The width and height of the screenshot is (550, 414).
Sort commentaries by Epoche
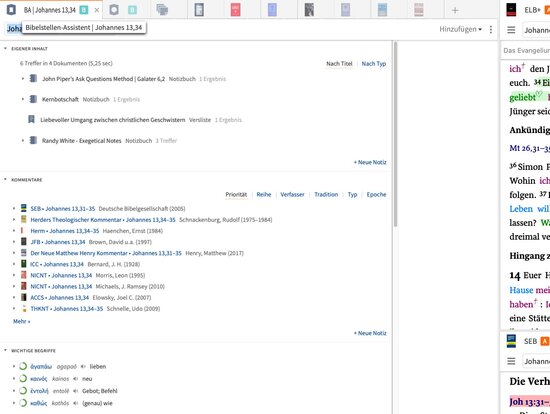(x=376, y=194)
